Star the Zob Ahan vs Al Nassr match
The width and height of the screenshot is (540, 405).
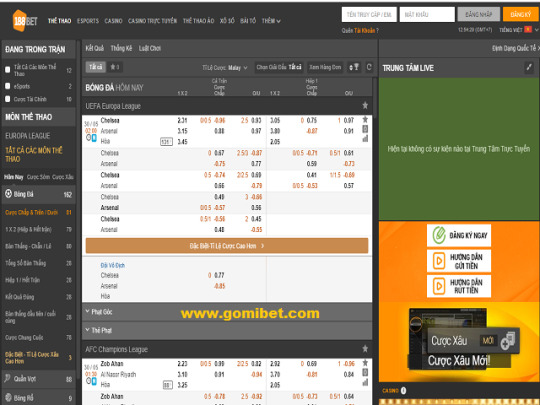coord(365,363)
